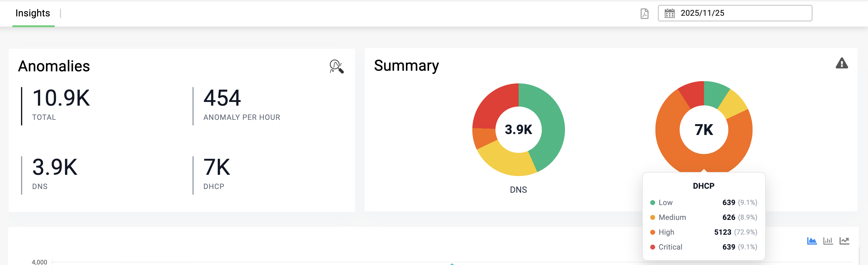The height and width of the screenshot is (265, 868).
Task: Click the anomaly detection magnifier icon
Action: pyautogui.click(x=336, y=67)
